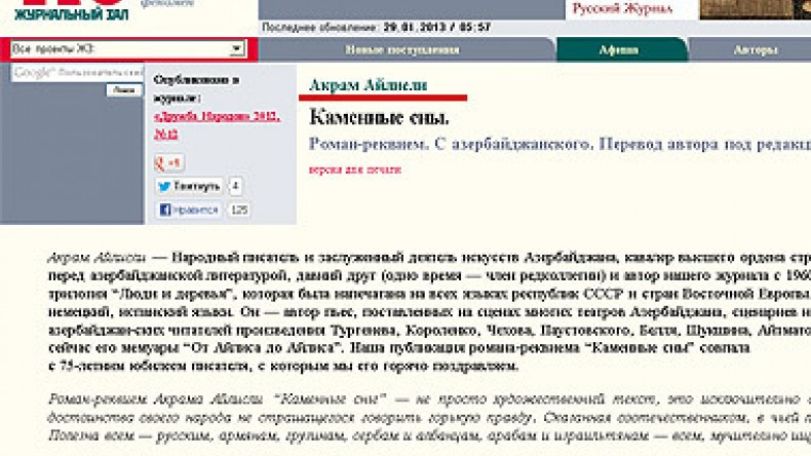Click the 'Опубликовано в журнале:' label
This screenshot has height=456, width=811.
click(196, 89)
